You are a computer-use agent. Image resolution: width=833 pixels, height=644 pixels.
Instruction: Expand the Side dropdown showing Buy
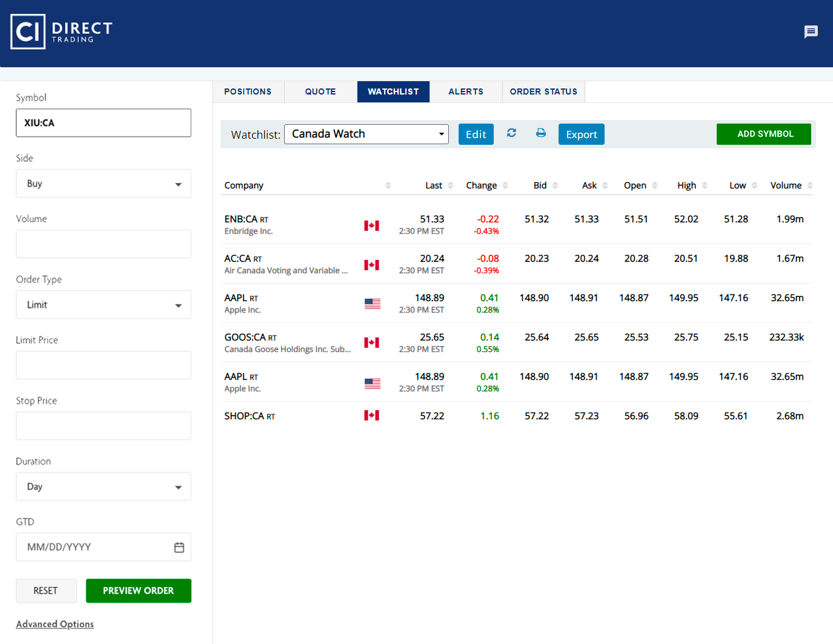coord(104,184)
